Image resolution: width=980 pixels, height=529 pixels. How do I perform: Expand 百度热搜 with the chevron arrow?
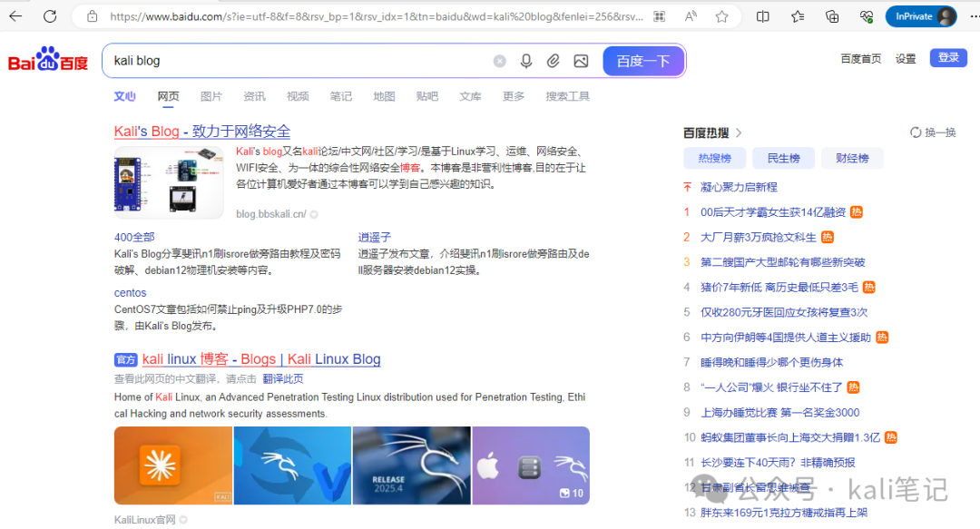point(739,132)
